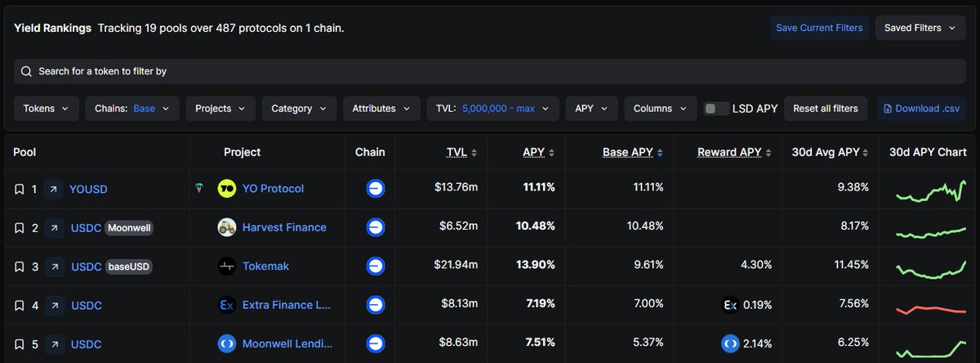The width and height of the screenshot is (980, 363).
Task: Click the Tokemak 30d APY chart
Action: (x=931, y=268)
